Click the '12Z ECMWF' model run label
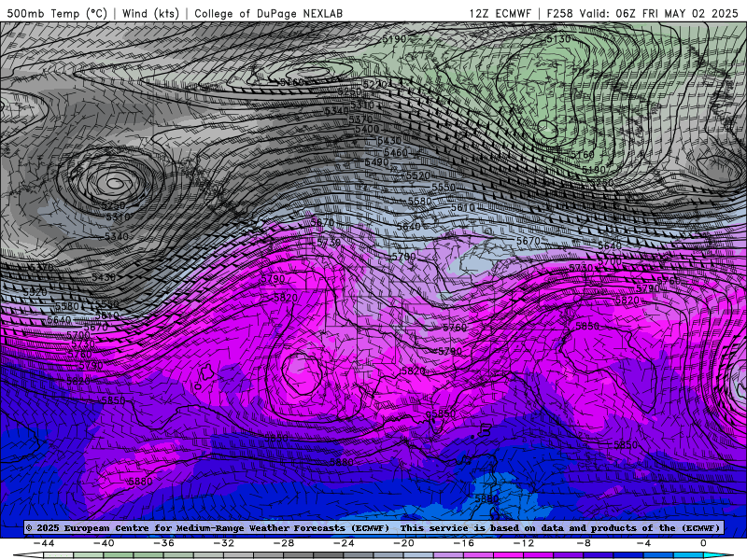This screenshot has width=747, height=560. tap(500, 13)
